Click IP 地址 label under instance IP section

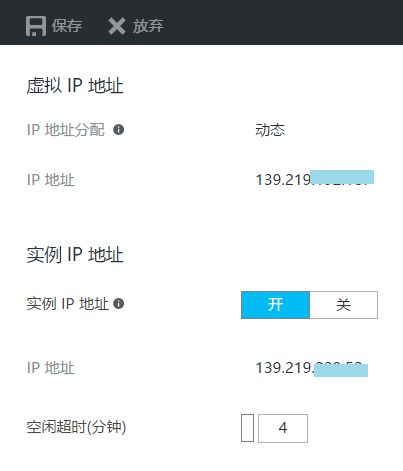51,368
